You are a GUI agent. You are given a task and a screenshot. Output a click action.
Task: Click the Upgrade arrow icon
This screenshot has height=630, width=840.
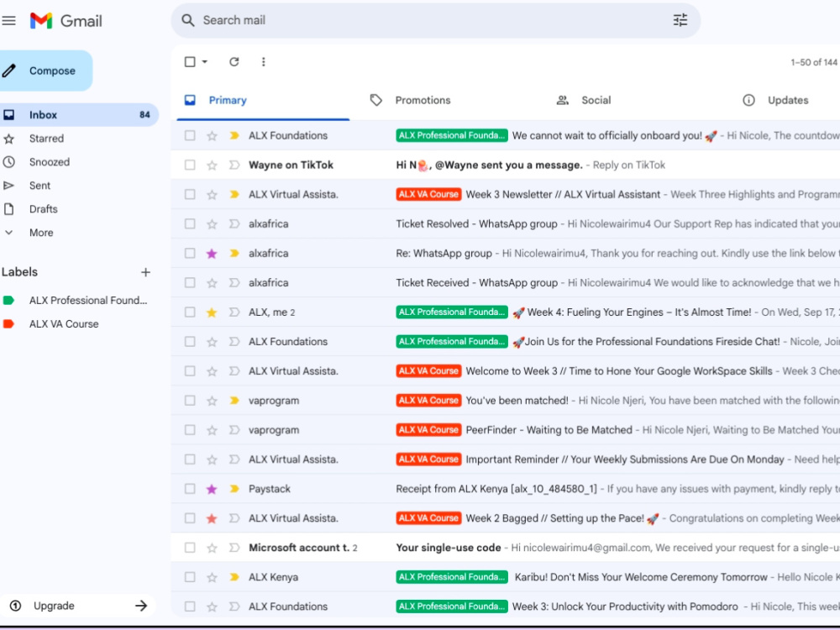tap(141, 606)
